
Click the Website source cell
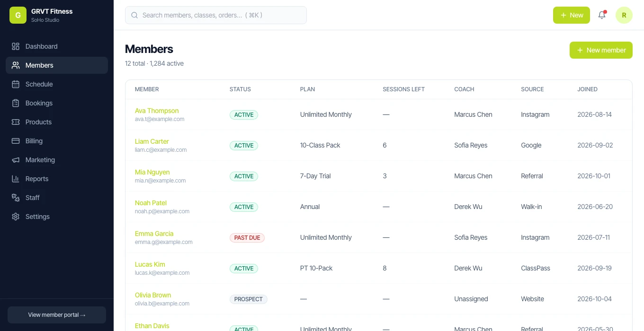pos(532,299)
